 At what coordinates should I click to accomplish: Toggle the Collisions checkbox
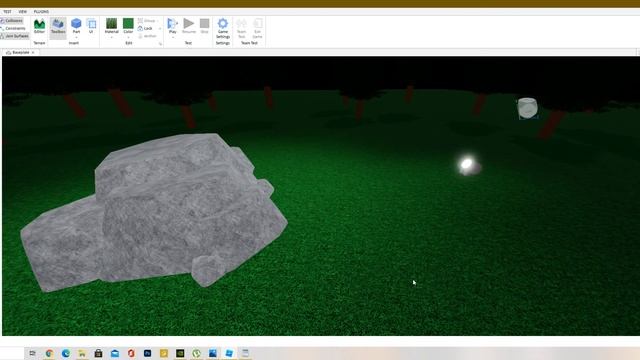pos(12,20)
